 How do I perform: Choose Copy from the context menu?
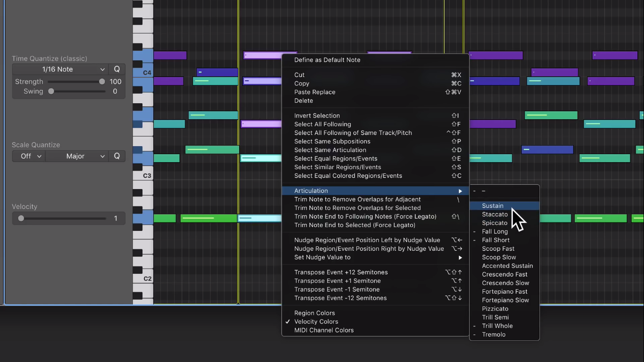tap(375, 83)
